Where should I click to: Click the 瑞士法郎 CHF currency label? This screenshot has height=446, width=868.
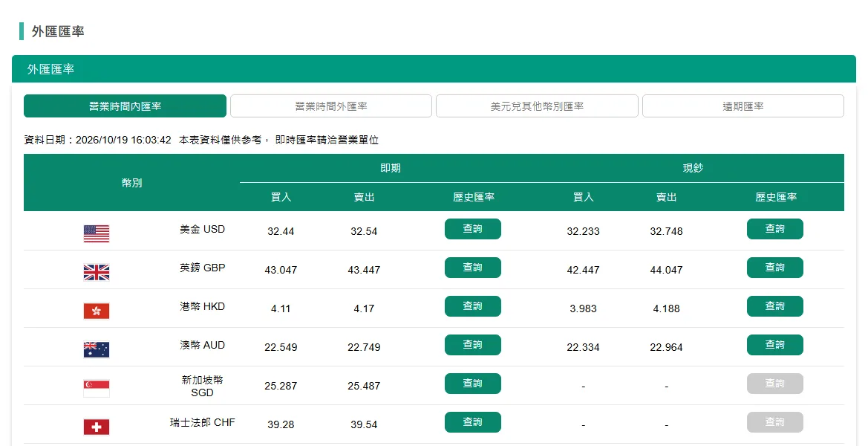(203, 422)
